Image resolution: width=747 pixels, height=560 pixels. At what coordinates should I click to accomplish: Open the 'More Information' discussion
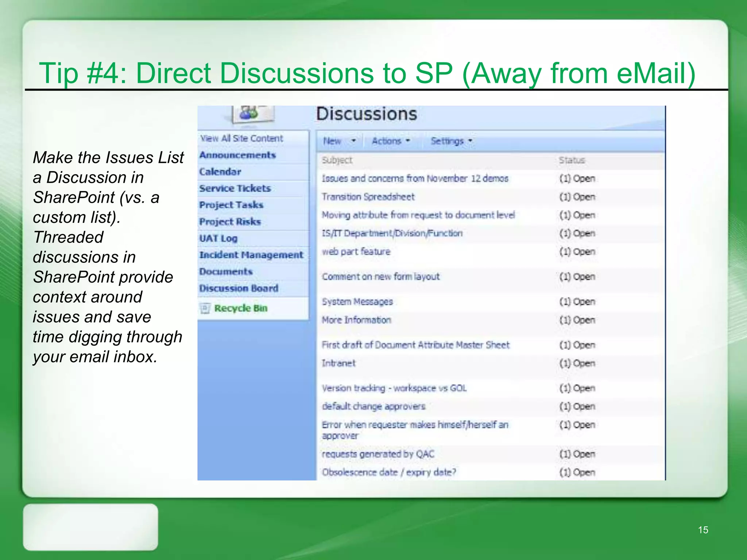click(x=356, y=320)
